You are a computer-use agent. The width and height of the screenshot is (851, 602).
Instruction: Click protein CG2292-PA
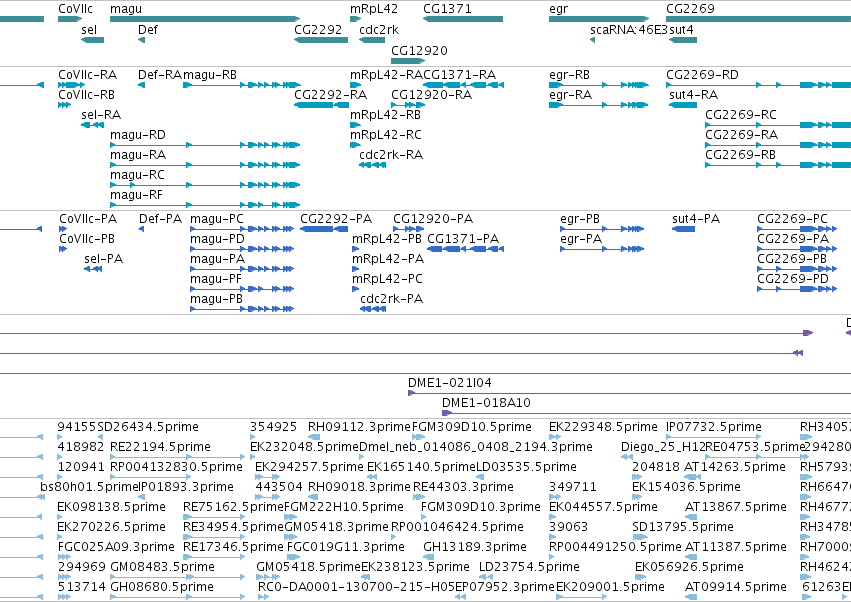[x=336, y=219]
